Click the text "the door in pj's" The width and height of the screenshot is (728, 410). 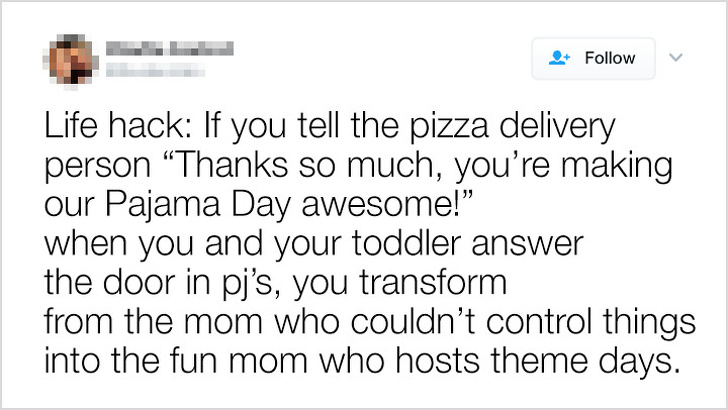[x=173, y=283]
